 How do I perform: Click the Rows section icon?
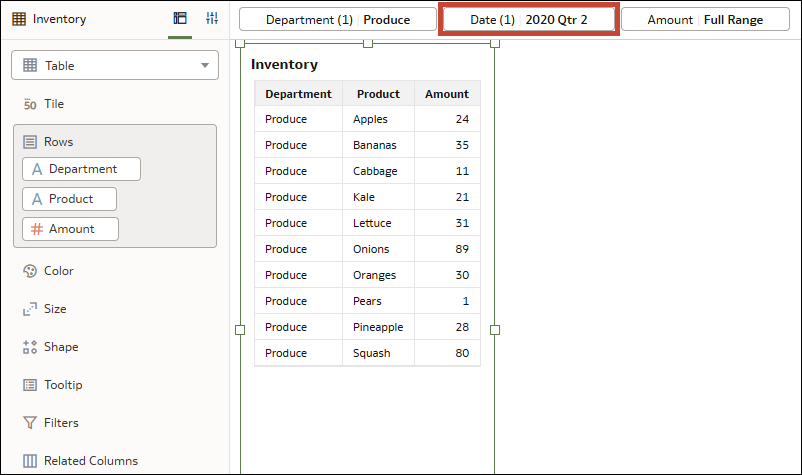30,142
